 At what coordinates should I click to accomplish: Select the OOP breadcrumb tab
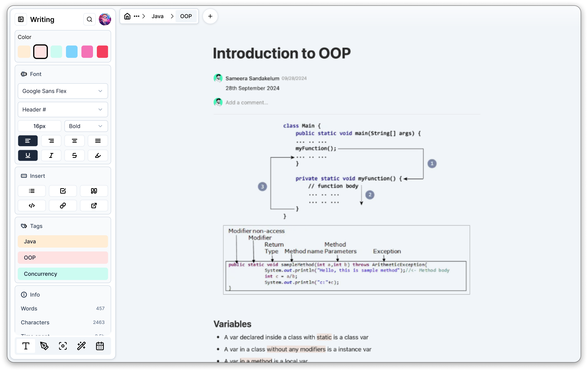[186, 16]
